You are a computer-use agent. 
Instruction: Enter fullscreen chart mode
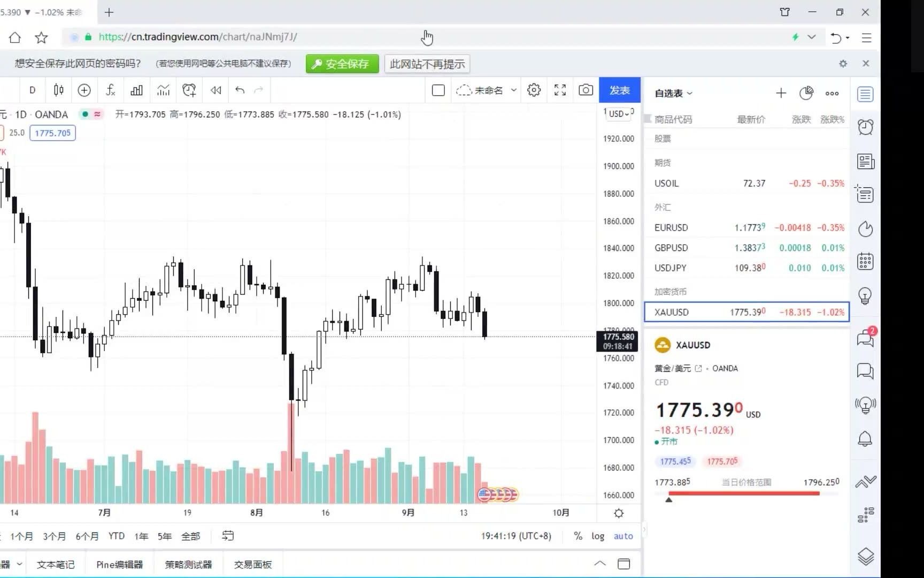(560, 90)
